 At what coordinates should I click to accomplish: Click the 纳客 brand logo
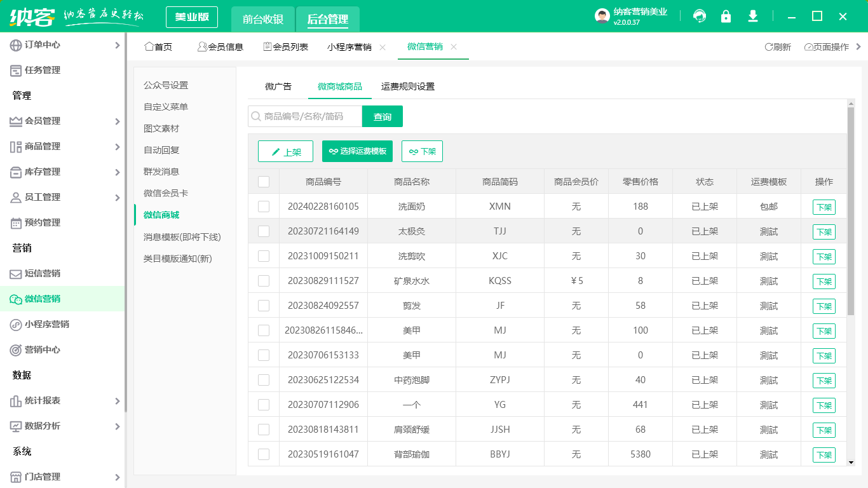point(32,16)
